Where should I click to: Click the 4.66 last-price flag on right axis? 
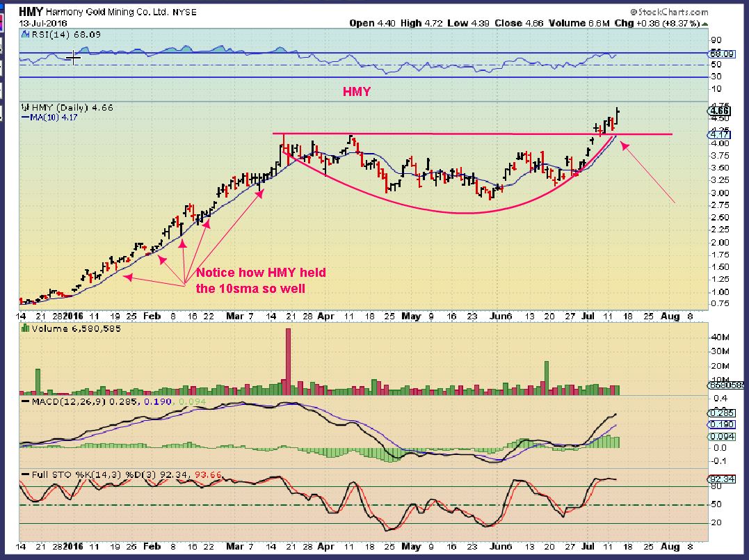[720, 111]
